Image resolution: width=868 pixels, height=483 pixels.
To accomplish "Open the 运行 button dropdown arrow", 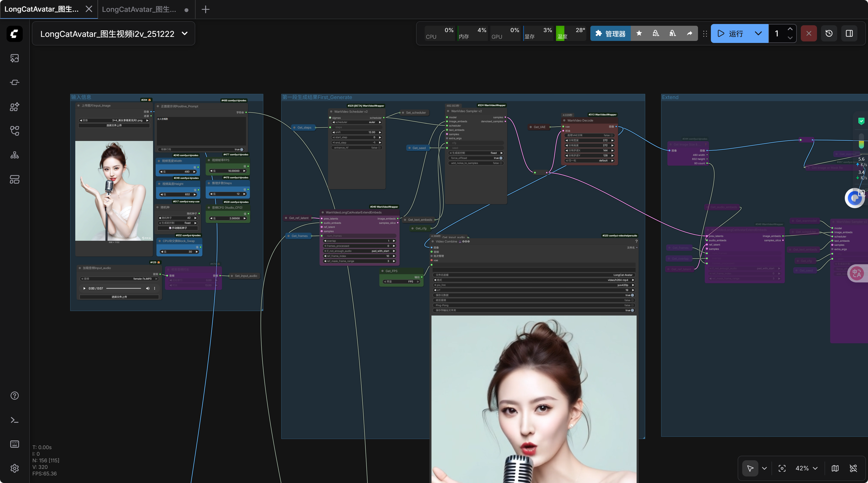I will [758, 33].
